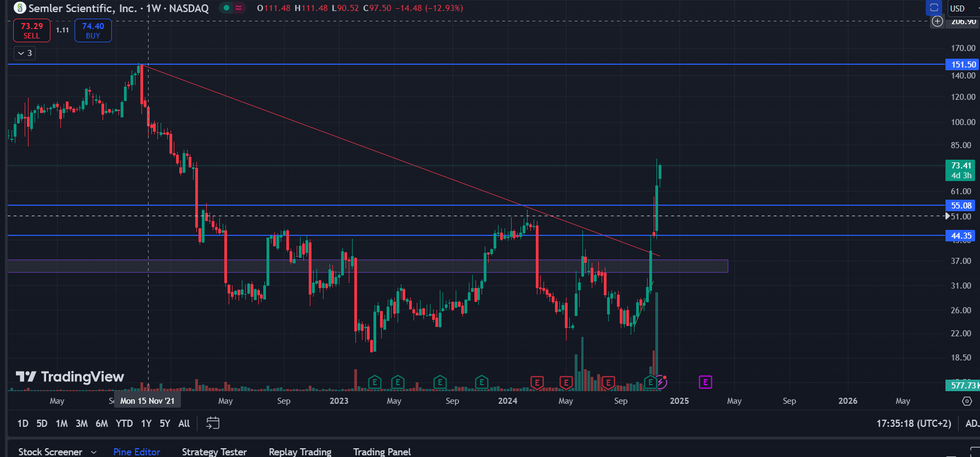Click the 74.40 BUY button
Screen dimensions: 980x457
[x=93, y=31]
